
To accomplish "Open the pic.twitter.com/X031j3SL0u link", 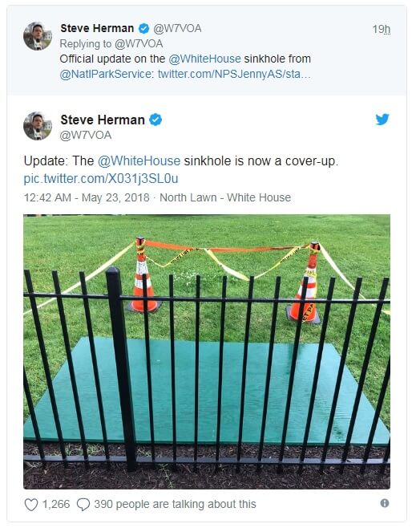I will pos(101,178).
